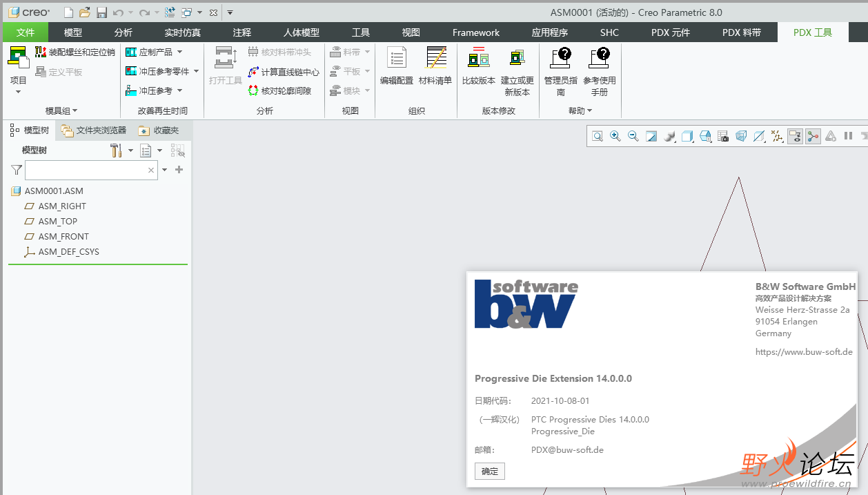This screenshot has height=495, width=868.
Task: Select ASM_DEF_CSYS coordinate system
Action: point(61,252)
